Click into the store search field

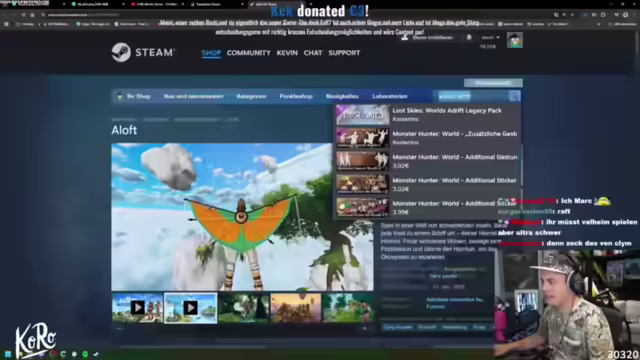point(472,96)
